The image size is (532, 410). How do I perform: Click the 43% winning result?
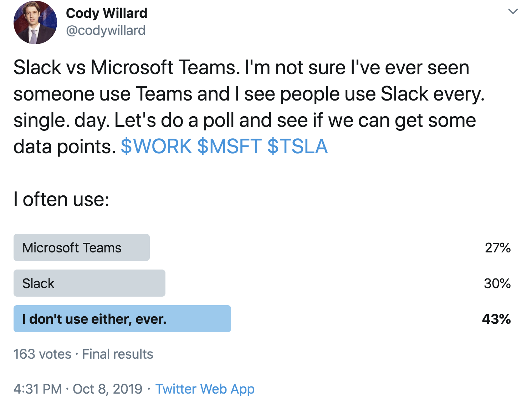[x=496, y=319]
